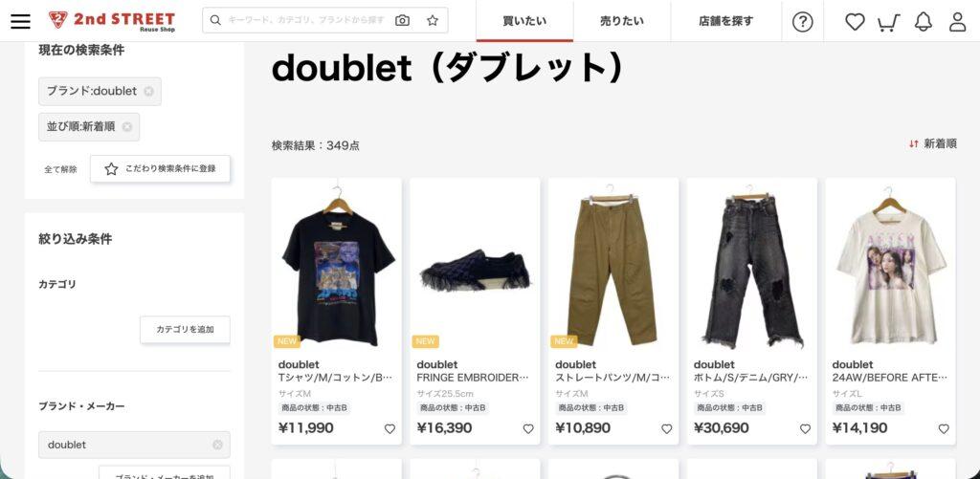Screen dimensions: 980x479
Task: Open the 新着順 sort order dropdown
Action: [x=932, y=143]
